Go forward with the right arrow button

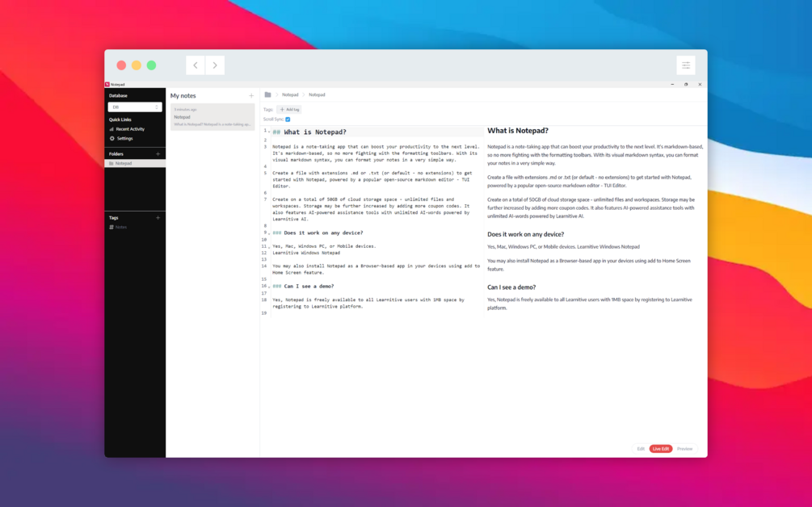coord(215,65)
